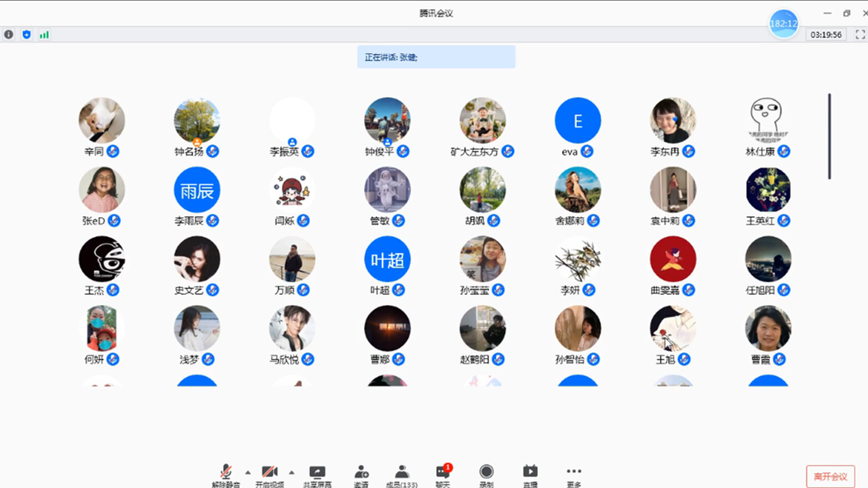Check the green network signal icon

coord(44,35)
